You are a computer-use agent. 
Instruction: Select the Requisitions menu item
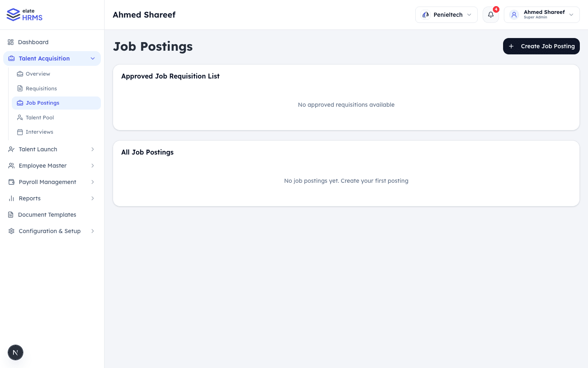pos(41,88)
